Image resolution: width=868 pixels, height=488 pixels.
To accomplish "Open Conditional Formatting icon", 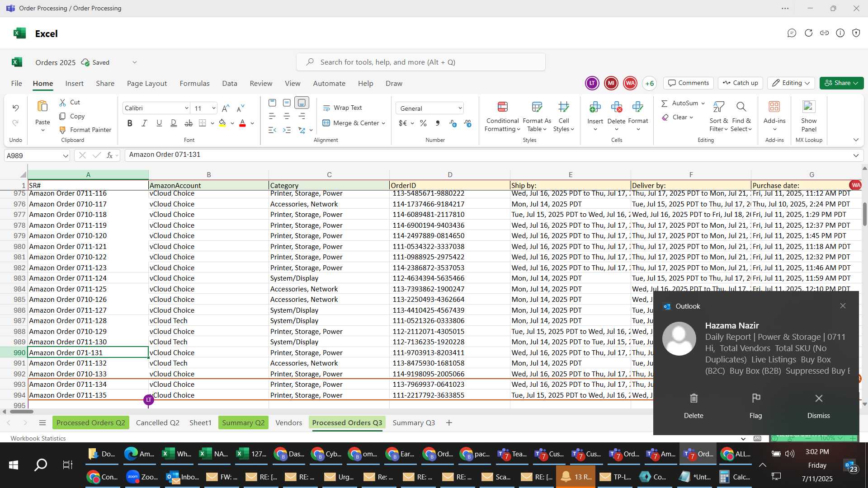I will 502,107.
